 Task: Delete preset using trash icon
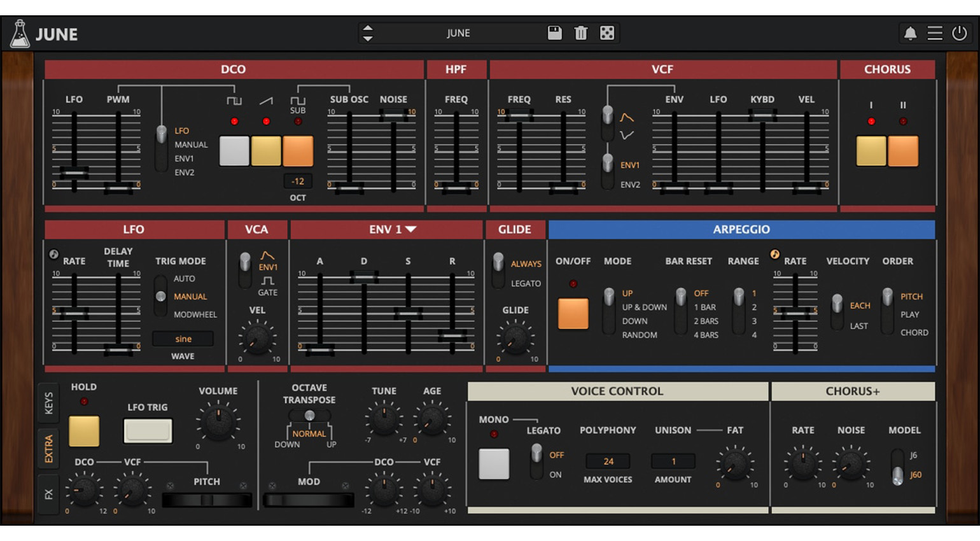pos(580,33)
